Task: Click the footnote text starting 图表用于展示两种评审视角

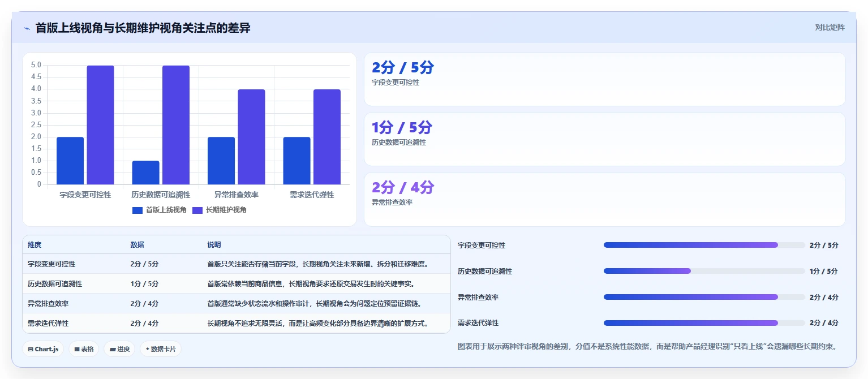Action: click(647, 346)
